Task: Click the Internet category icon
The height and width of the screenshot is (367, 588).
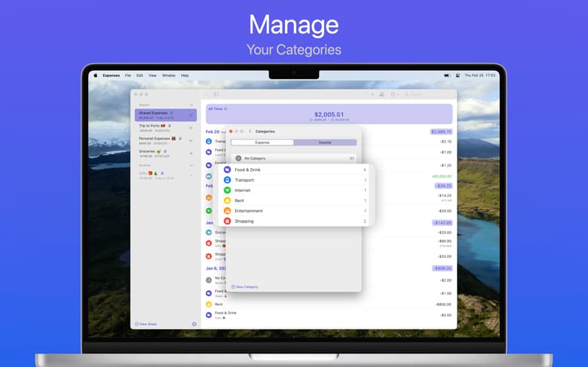Action: [x=227, y=191]
